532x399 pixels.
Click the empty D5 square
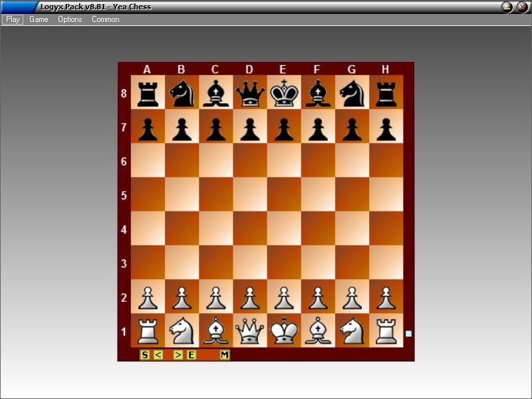coord(250,194)
